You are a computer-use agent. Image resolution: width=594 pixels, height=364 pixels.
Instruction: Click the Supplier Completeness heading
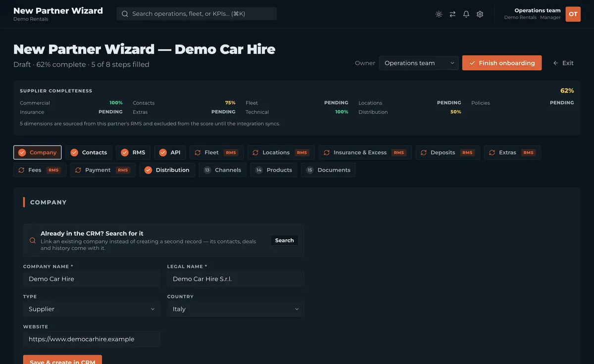coord(56,91)
